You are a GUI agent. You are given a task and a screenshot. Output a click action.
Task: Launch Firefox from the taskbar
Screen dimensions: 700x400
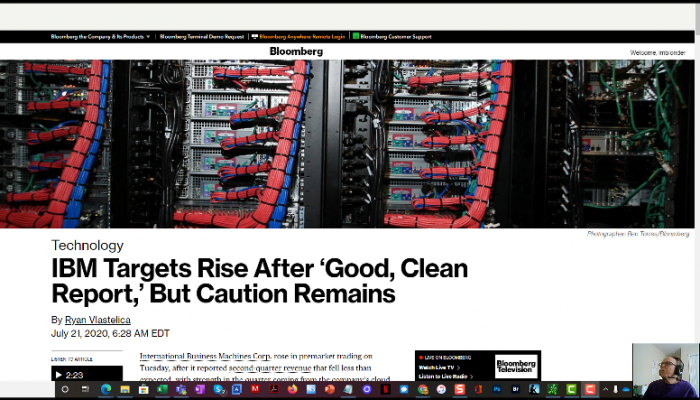point(292,389)
